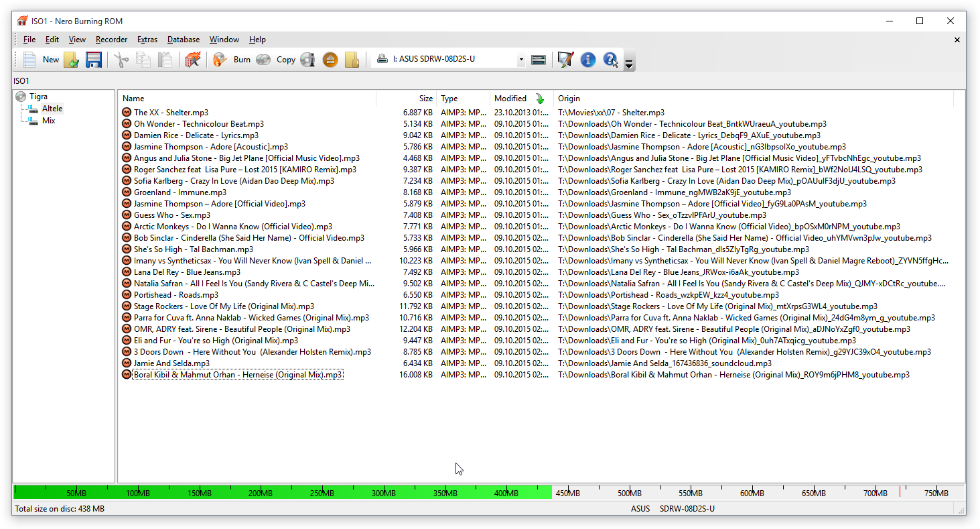Open an existing compilation with the folder icon

(71, 60)
